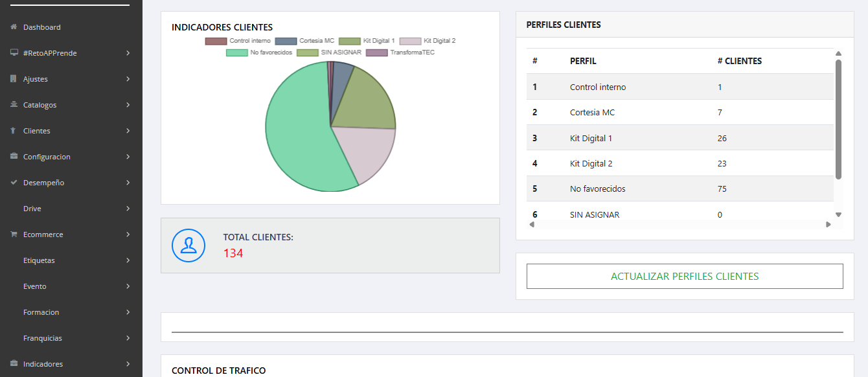Select the Cortesia MC table row

point(680,112)
